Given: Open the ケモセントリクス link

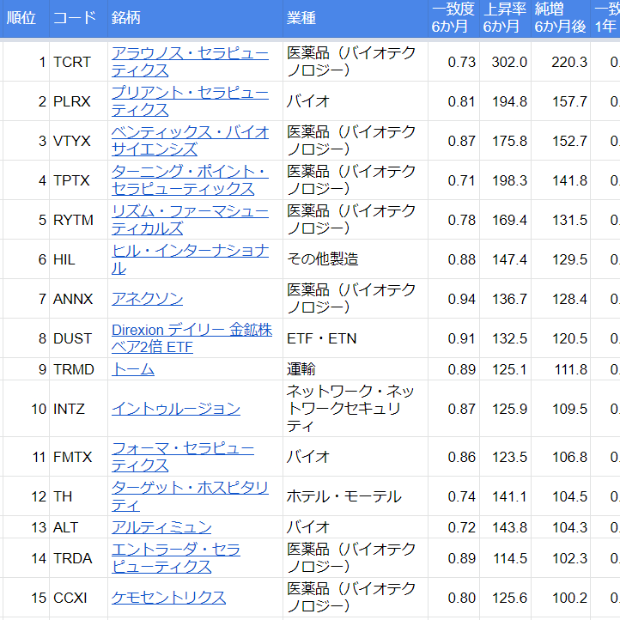Looking at the screenshot, I should click(x=168, y=597).
